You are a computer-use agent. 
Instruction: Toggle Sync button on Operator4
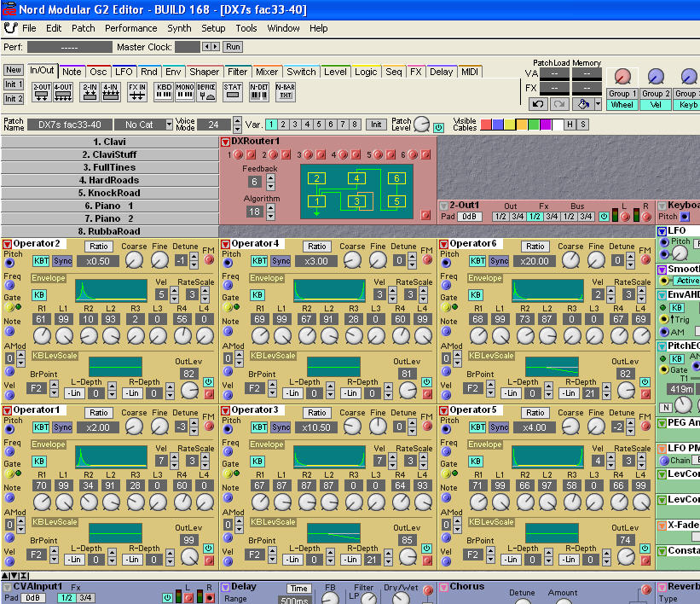[281, 261]
